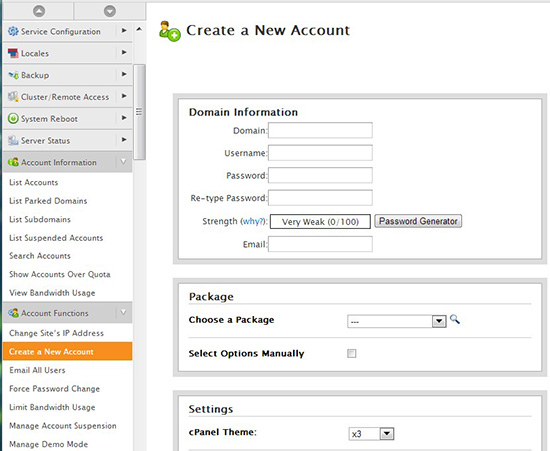Expand the Backup submenu arrow
Screen dimensions: 550x451
(124, 74)
